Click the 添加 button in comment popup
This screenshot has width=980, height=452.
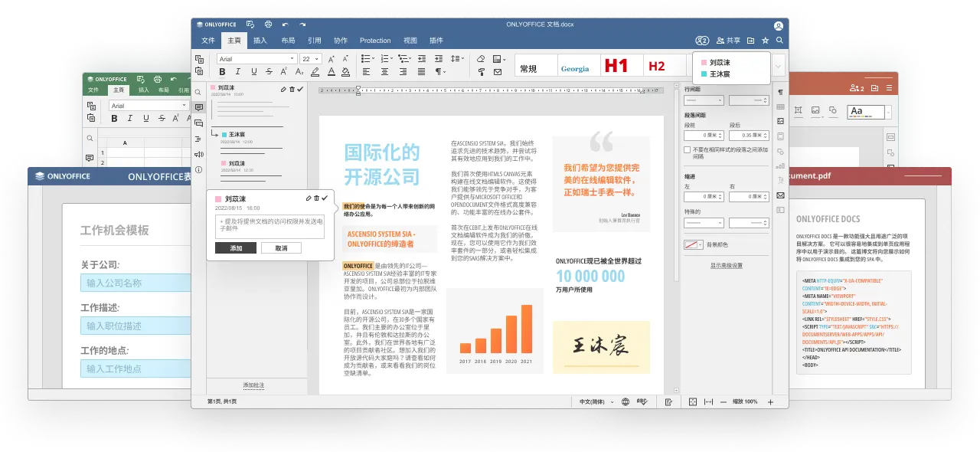coord(236,248)
